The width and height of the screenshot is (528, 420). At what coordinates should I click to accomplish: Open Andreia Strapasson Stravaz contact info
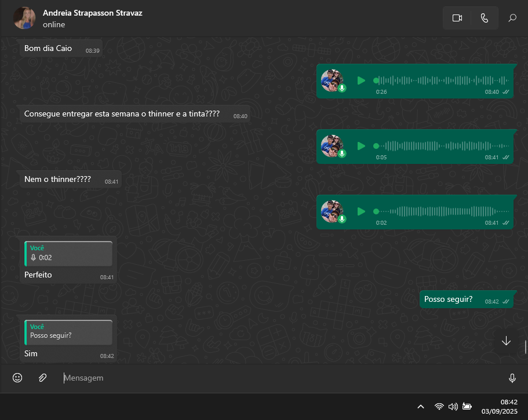click(92, 13)
